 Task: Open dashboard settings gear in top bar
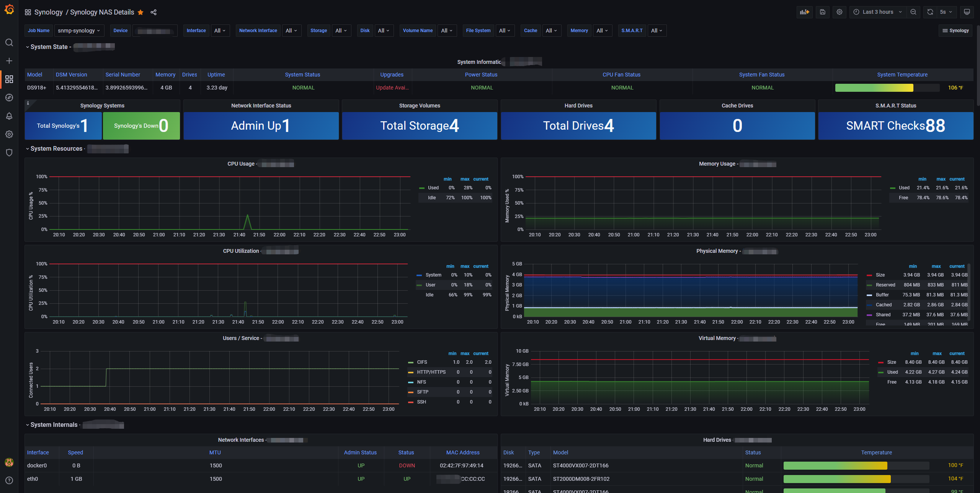[840, 12]
